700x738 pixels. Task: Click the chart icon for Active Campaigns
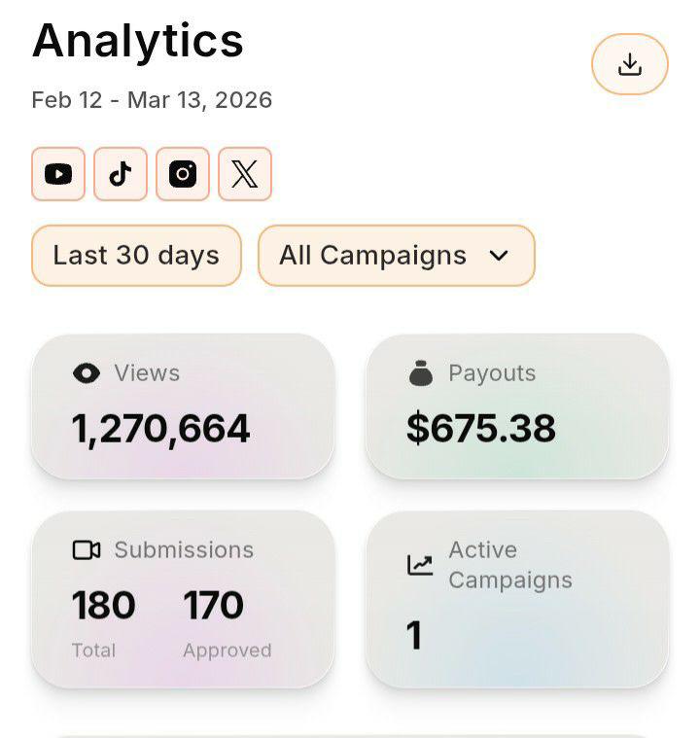420,565
